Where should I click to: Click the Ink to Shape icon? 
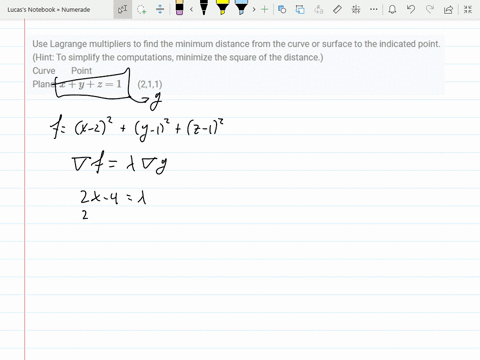[300, 9]
